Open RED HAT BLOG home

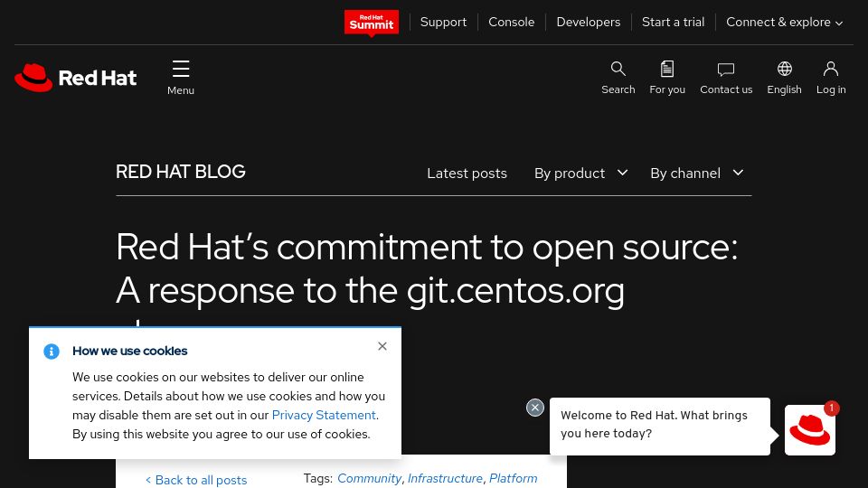181,172
